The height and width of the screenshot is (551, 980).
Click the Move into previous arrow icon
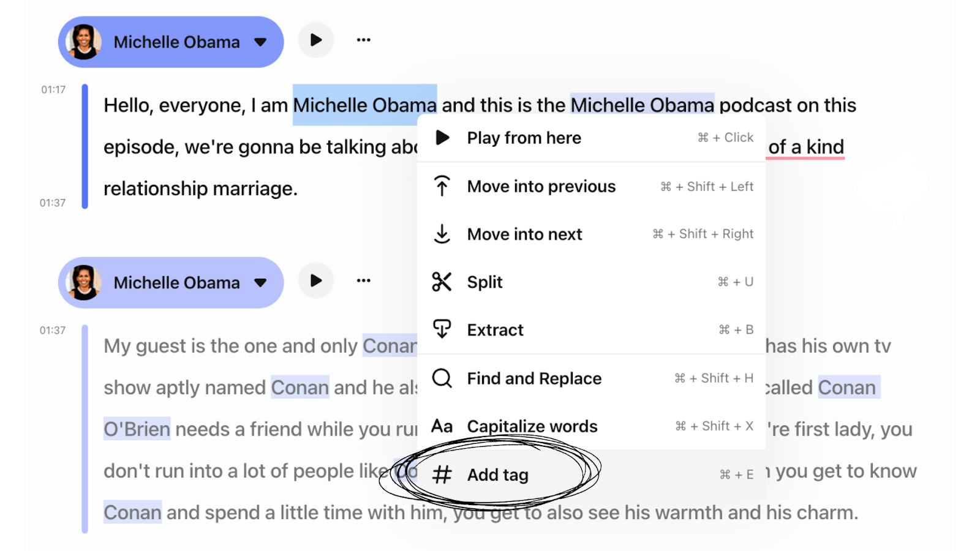tap(442, 186)
